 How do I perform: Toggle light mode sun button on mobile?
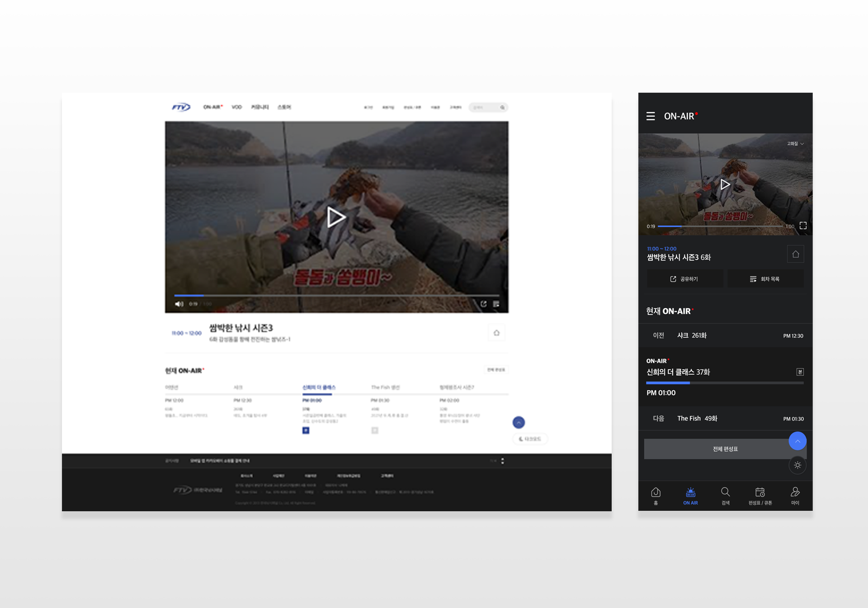click(x=797, y=465)
